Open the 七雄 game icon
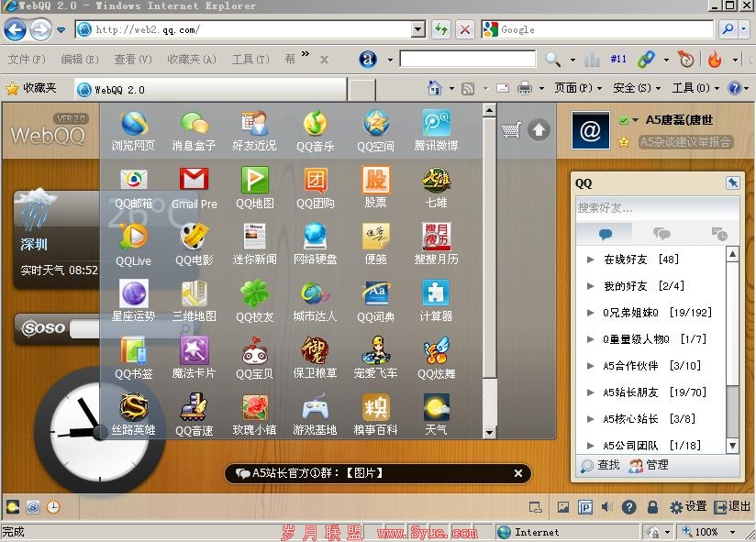 pyautogui.click(x=437, y=188)
